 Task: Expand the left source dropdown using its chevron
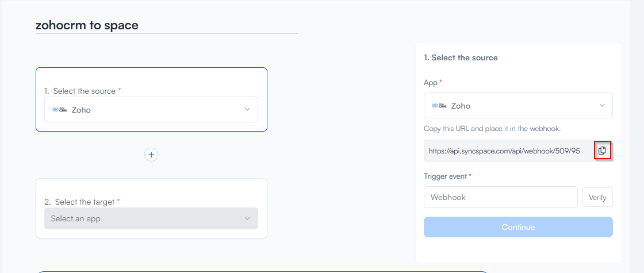click(247, 109)
